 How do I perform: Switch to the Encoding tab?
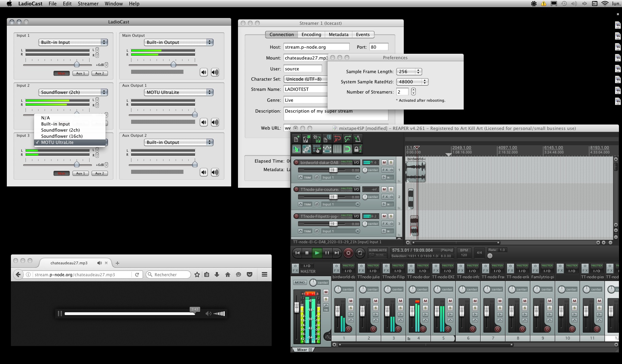pyautogui.click(x=311, y=35)
